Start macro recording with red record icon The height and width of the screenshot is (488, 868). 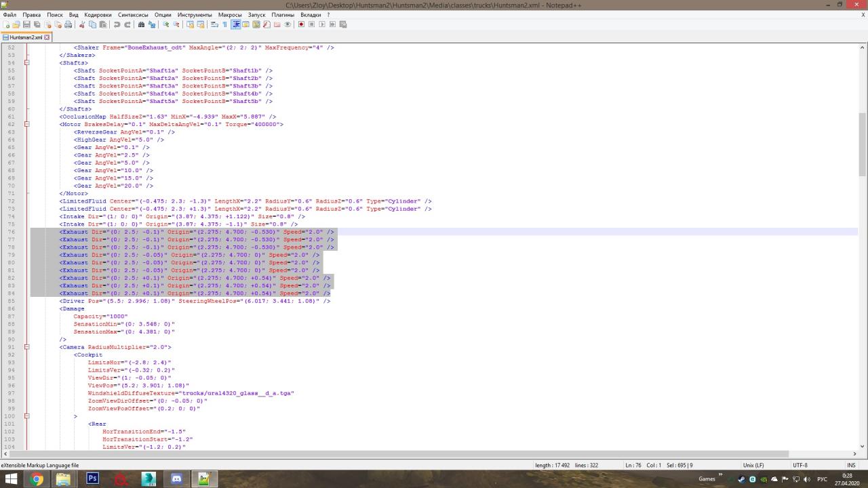click(x=301, y=24)
